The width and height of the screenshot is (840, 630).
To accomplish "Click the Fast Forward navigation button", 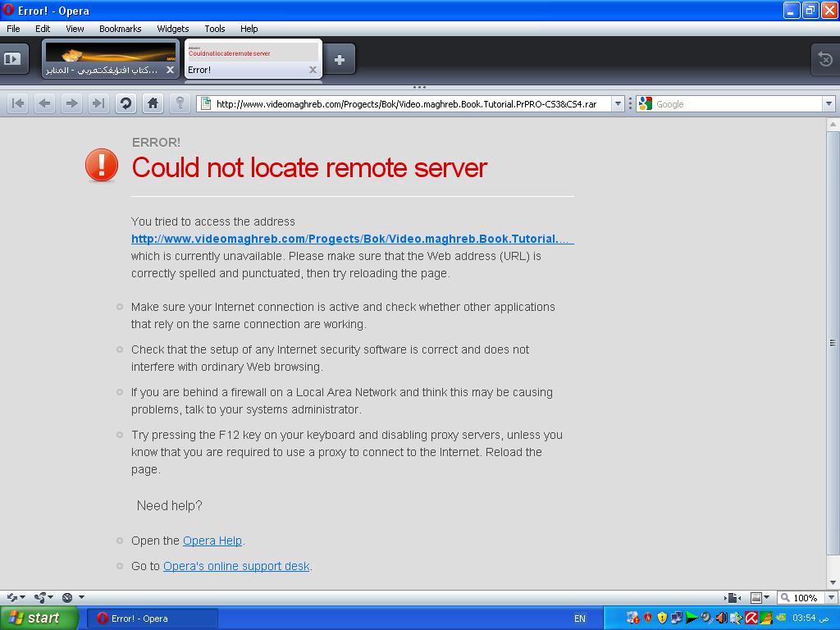I will pos(98,103).
